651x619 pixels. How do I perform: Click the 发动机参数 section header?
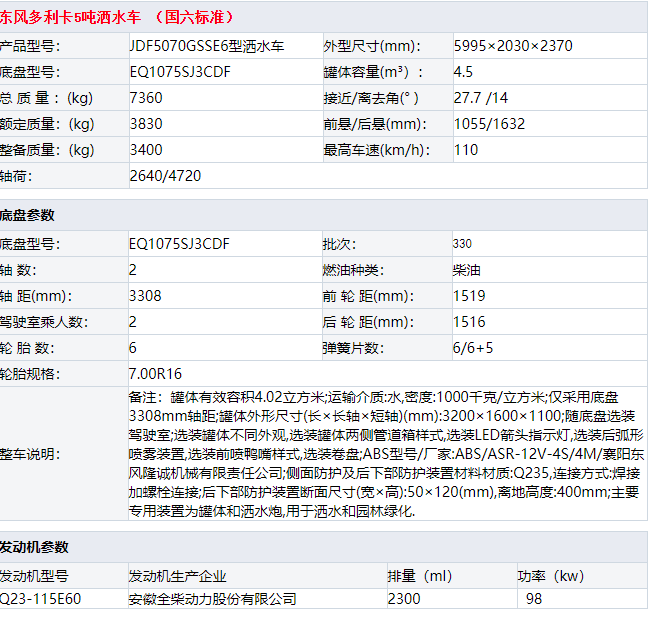click(35, 547)
